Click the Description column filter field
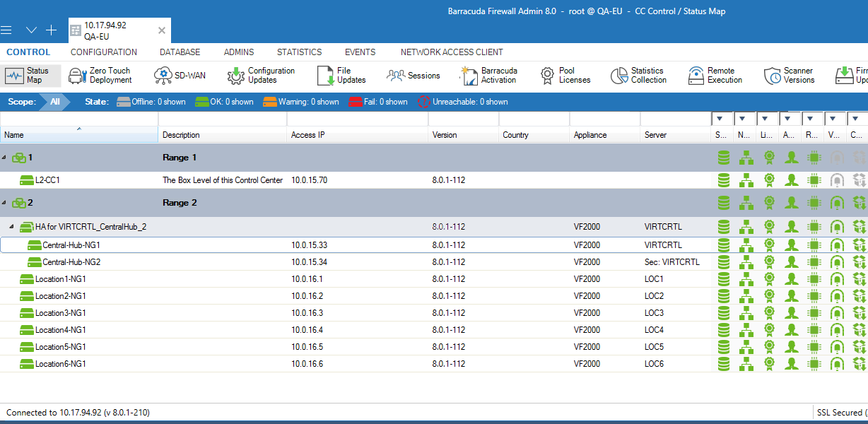Screen dimensions: 868x424 coord(223,119)
